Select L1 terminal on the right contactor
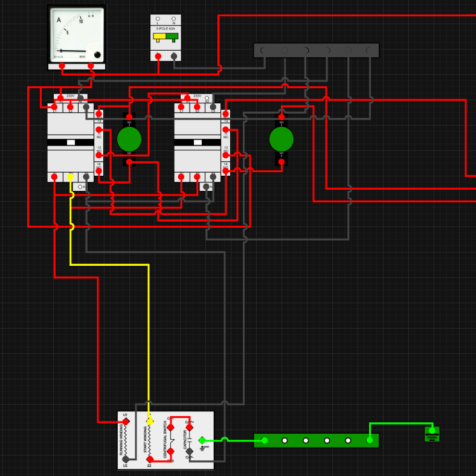The image size is (476, 476). (181, 107)
